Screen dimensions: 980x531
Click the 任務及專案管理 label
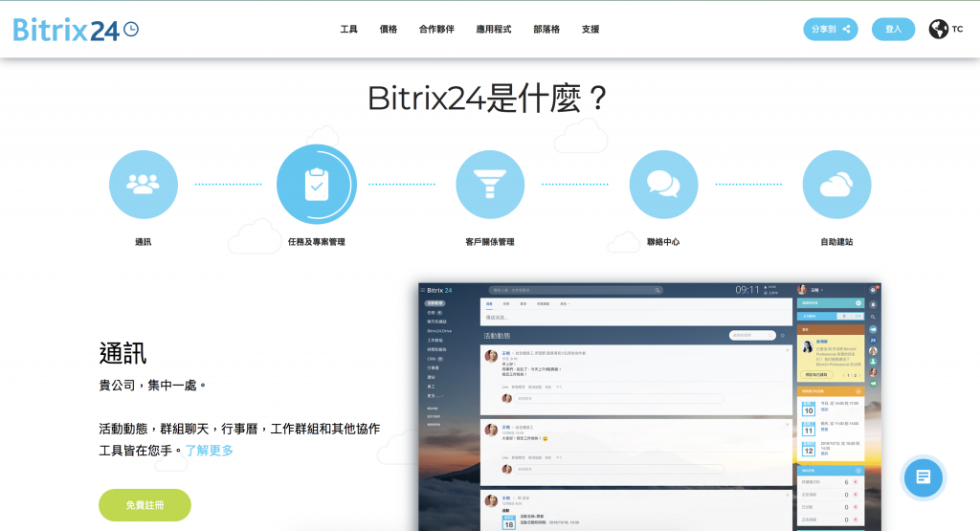pyautogui.click(x=316, y=242)
